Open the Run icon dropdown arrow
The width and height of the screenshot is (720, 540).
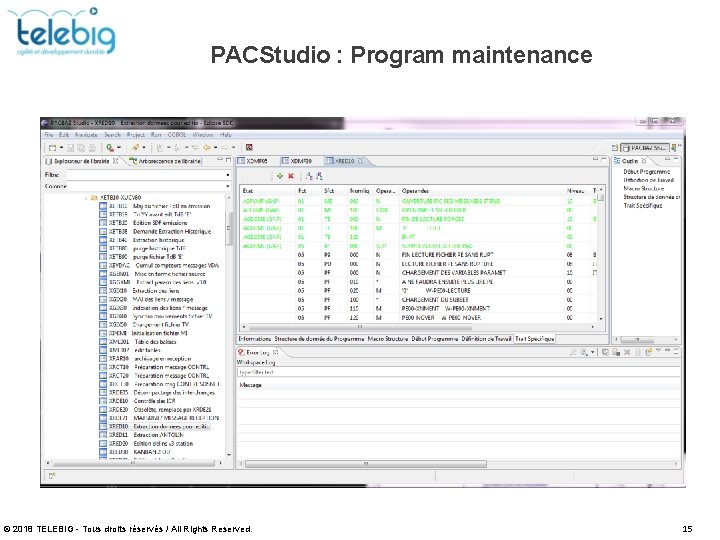click(119, 148)
